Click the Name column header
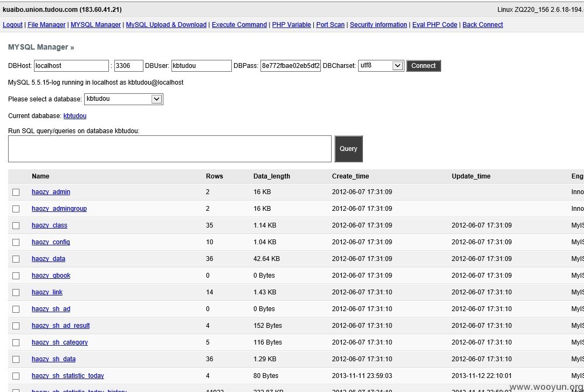 pos(40,176)
